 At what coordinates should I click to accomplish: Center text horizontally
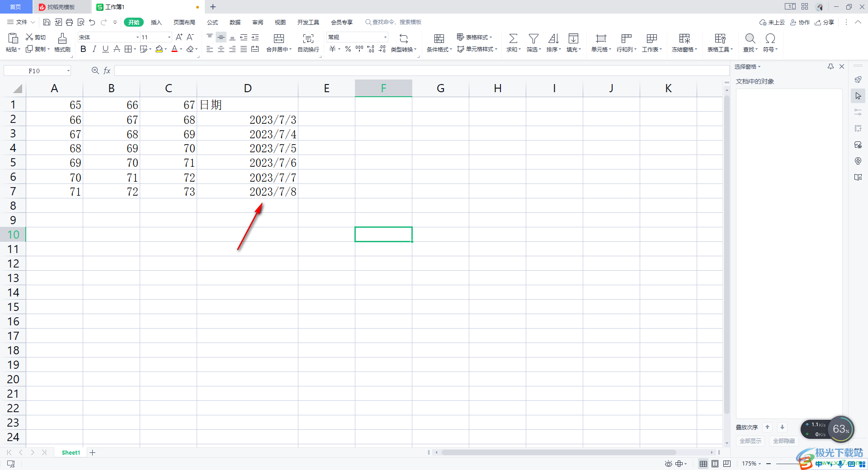point(221,49)
